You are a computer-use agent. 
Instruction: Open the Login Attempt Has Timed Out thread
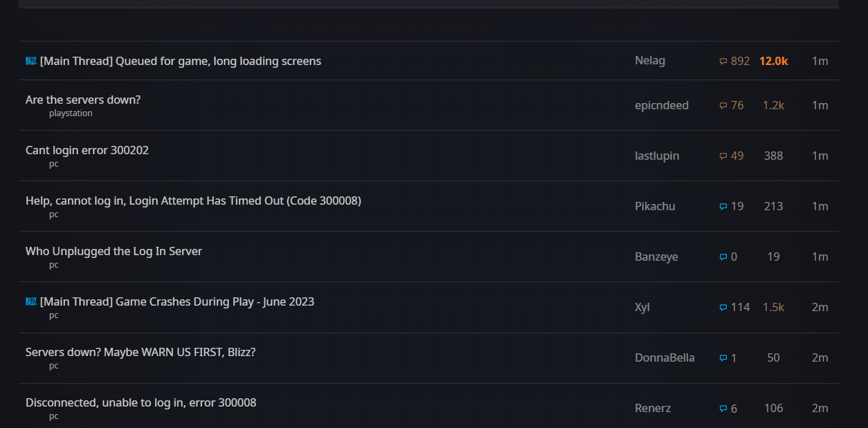point(193,201)
